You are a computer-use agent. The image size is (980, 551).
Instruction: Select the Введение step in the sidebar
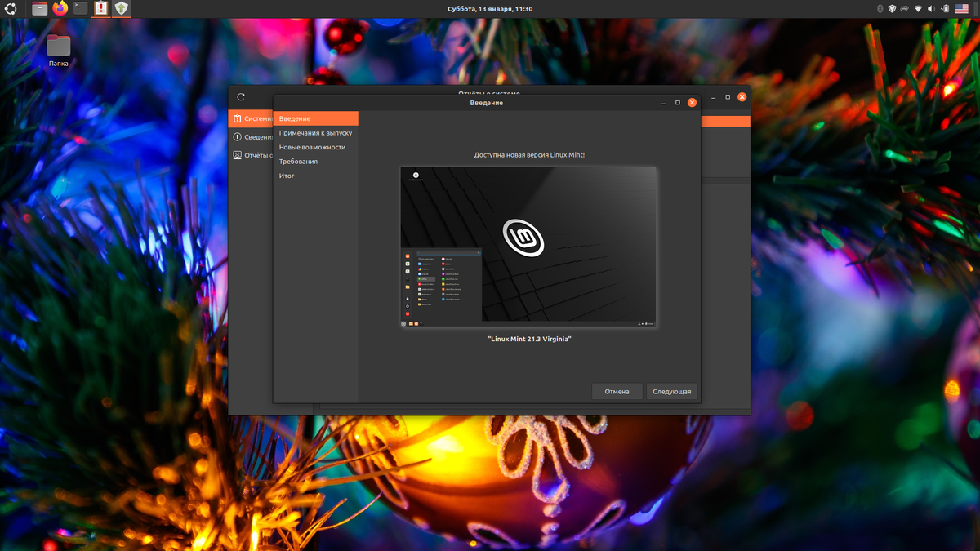tap(315, 118)
